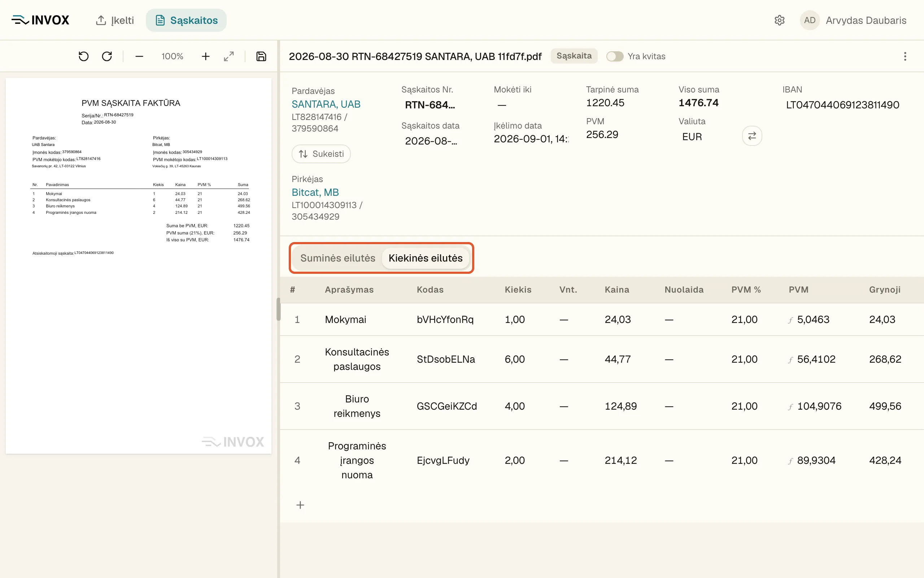Click the invoice PDF page preview
The height and width of the screenshot is (578, 924).
click(139, 266)
